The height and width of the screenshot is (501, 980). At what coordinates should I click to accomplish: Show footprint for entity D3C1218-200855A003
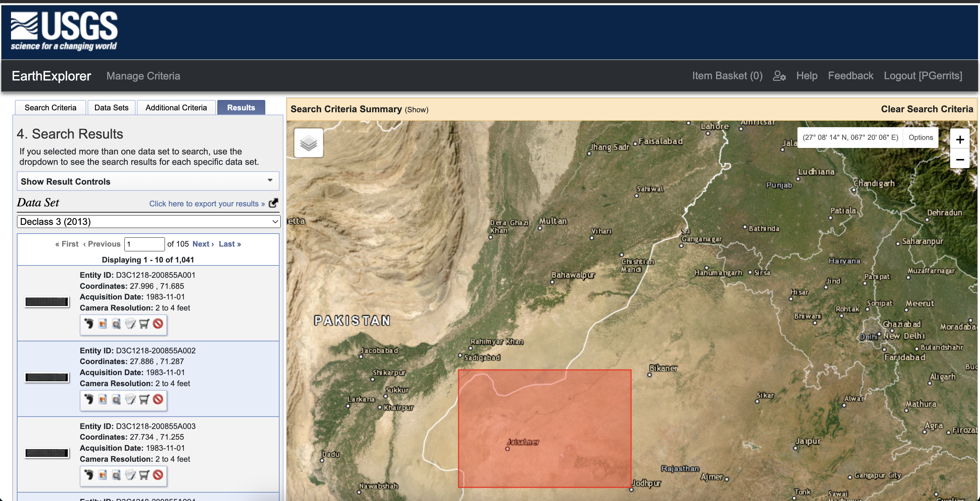coord(89,475)
